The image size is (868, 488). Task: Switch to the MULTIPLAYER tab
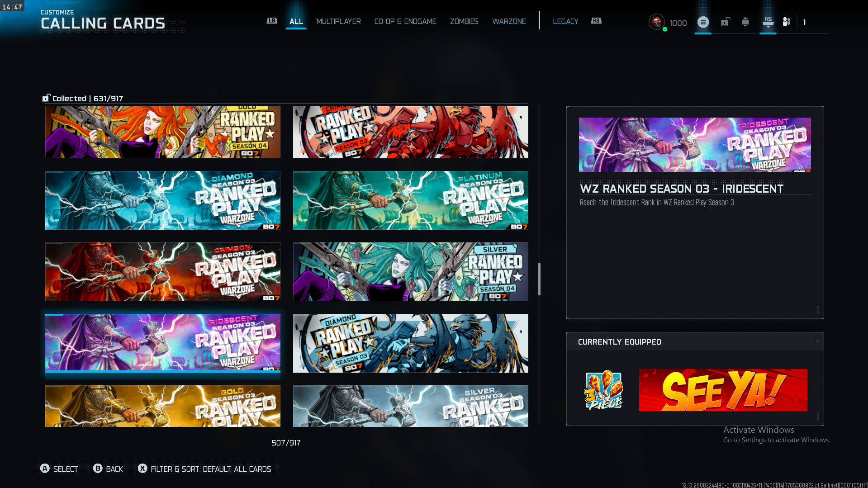click(338, 21)
